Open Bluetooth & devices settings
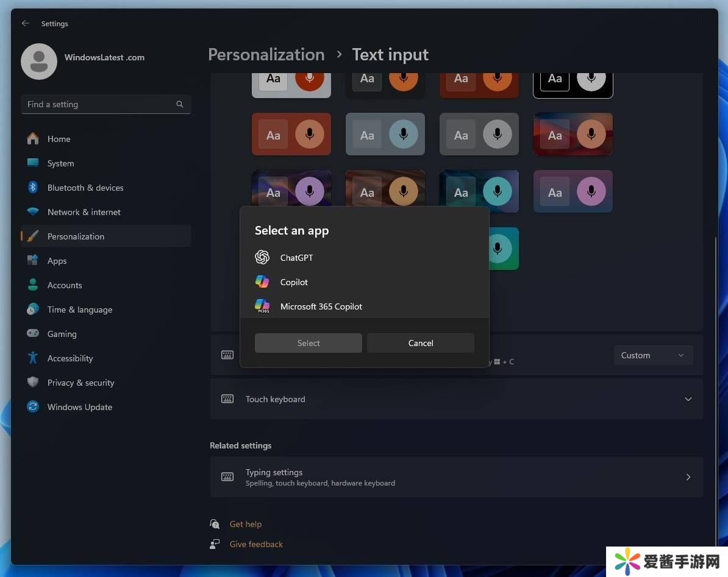Image resolution: width=728 pixels, height=577 pixels. (85, 188)
